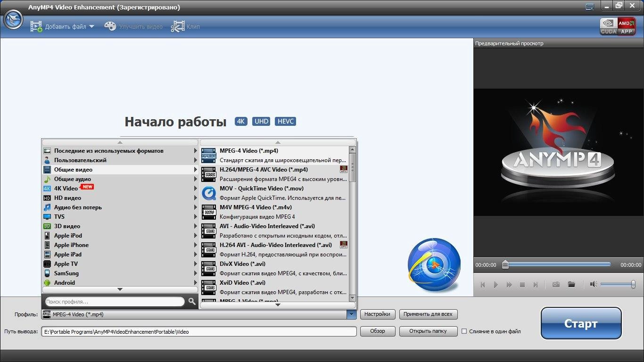Select Общие видео category
Screen dimensions: 644x362
click(120, 170)
